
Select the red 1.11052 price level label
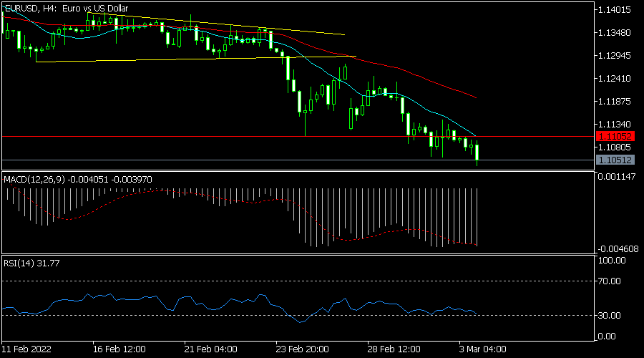coord(615,136)
